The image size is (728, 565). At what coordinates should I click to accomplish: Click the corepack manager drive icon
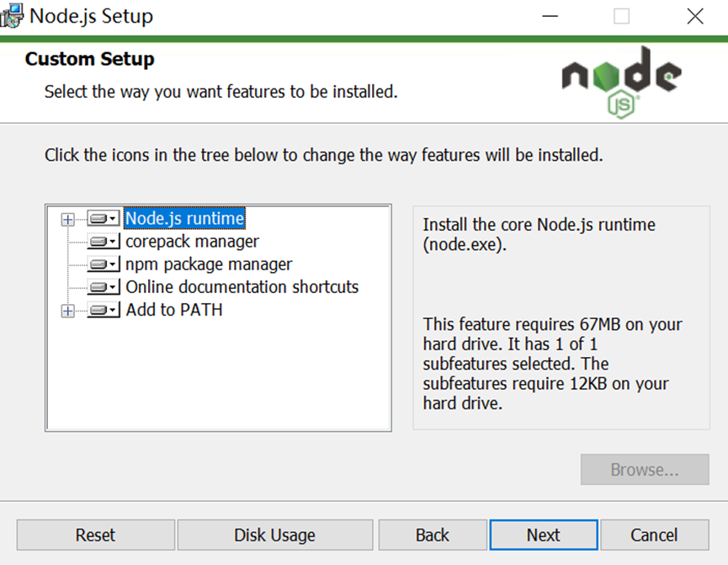103,242
